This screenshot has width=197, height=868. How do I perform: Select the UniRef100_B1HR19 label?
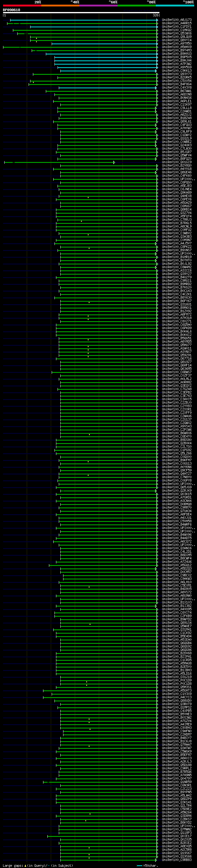tap(176, 257)
